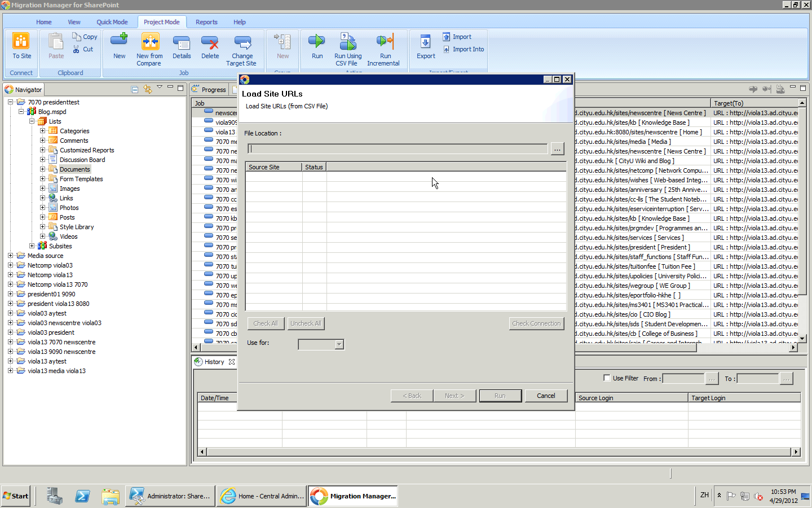
Task: Select the Blog.mspd site node
Action: click(x=52, y=112)
